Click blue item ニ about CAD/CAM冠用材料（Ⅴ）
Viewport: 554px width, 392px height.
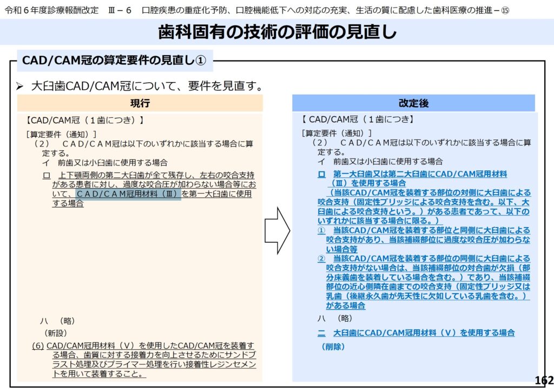pos(417,333)
